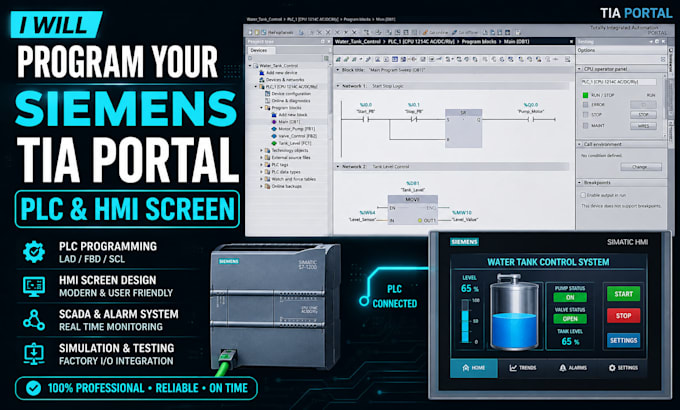Screen dimensions: 680x410
Task: Collapse the CPU operator panel section
Action: pos(579,69)
